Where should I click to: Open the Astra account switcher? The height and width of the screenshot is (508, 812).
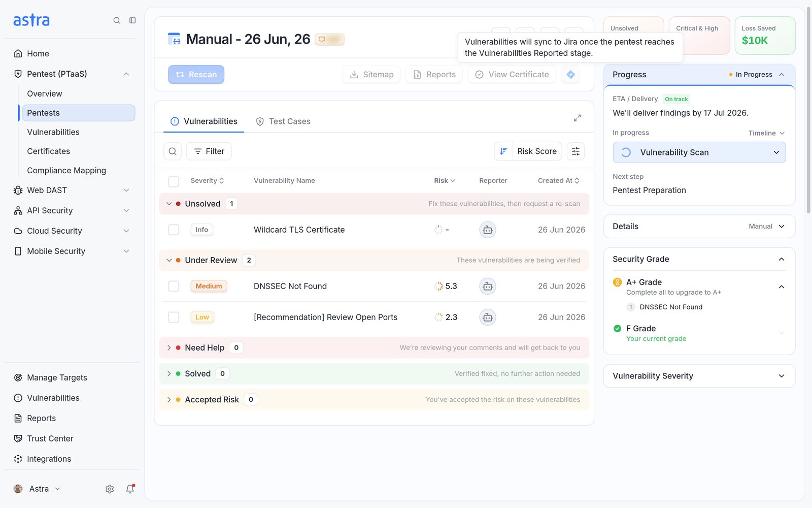tap(38, 489)
